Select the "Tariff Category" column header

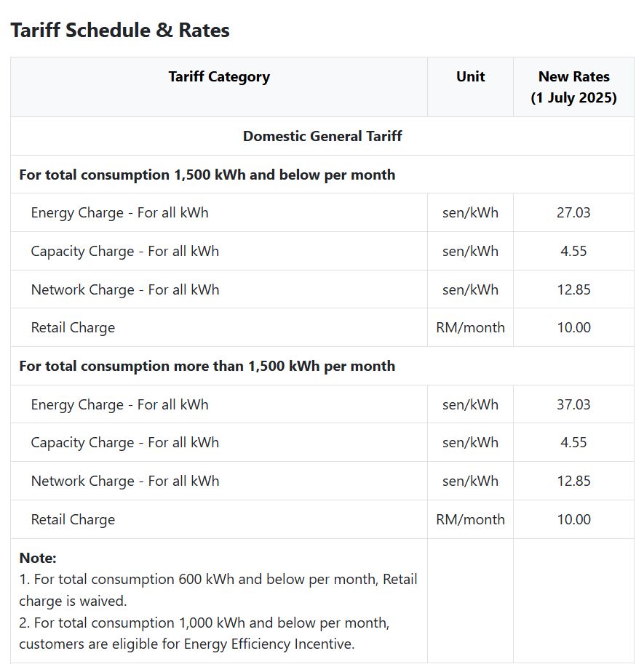pyautogui.click(x=219, y=77)
